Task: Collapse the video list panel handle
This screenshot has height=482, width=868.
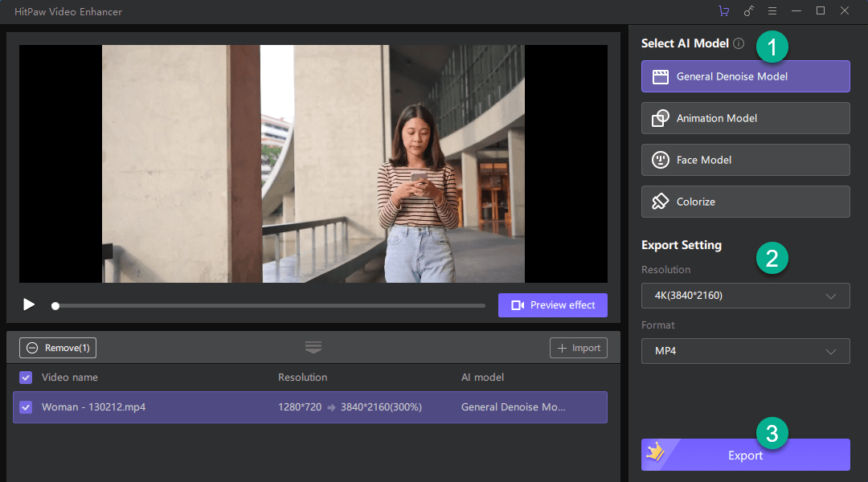Action: pos(313,348)
